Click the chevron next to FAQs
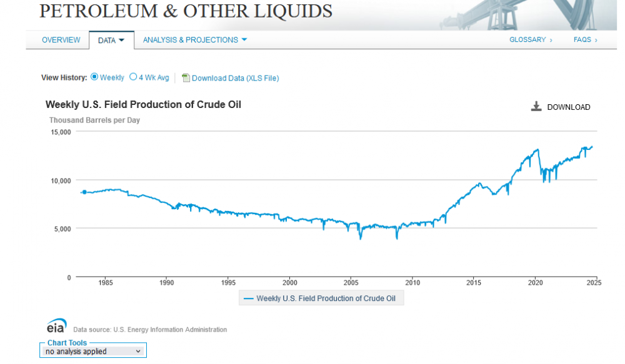625x364 pixels. coord(596,40)
